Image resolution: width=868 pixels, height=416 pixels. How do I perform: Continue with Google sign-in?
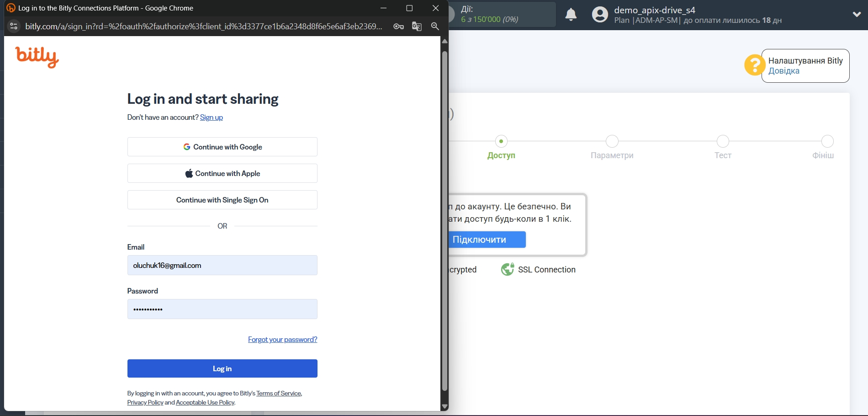pos(222,147)
